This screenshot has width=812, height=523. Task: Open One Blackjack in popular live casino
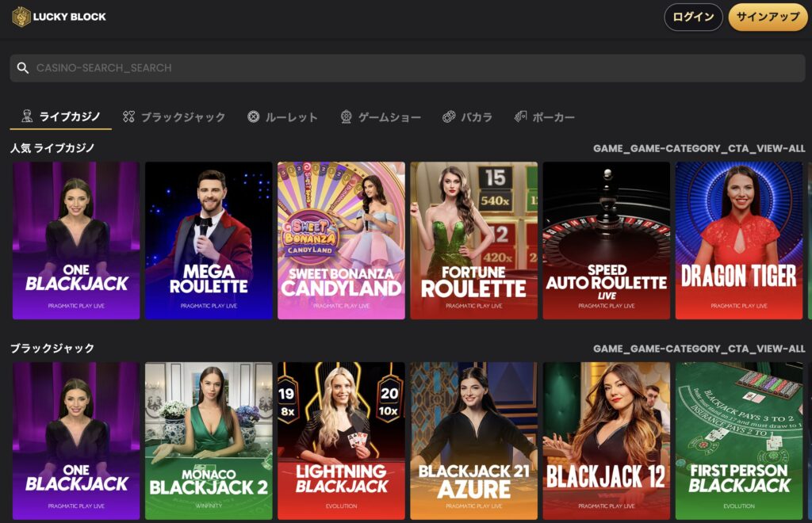pyautogui.click(x=76, y=241)
